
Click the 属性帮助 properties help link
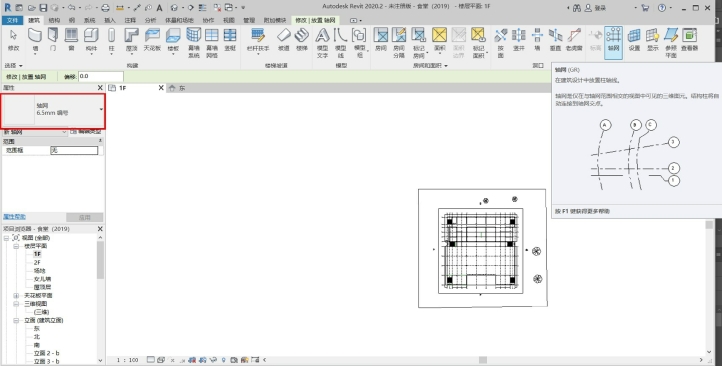[14, 217]
